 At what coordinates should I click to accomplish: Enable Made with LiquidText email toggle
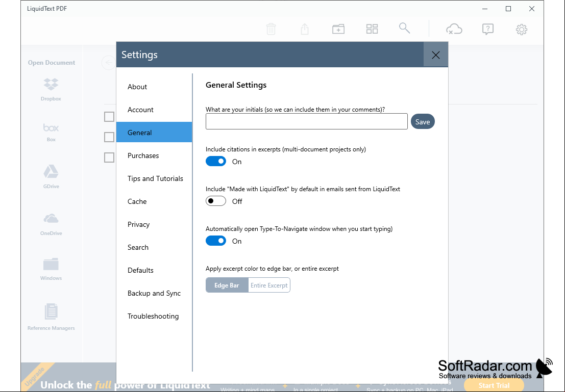[216, 201]
